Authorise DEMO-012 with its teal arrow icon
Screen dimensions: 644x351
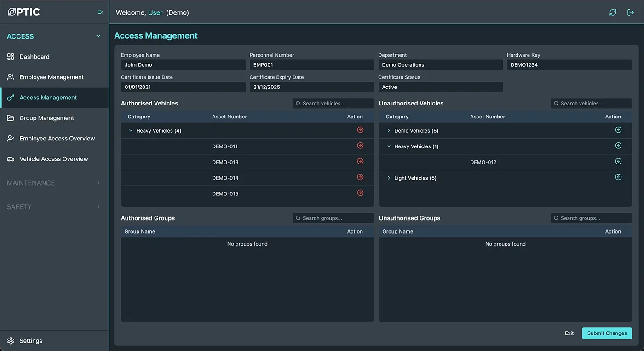(x=618, y=161)
